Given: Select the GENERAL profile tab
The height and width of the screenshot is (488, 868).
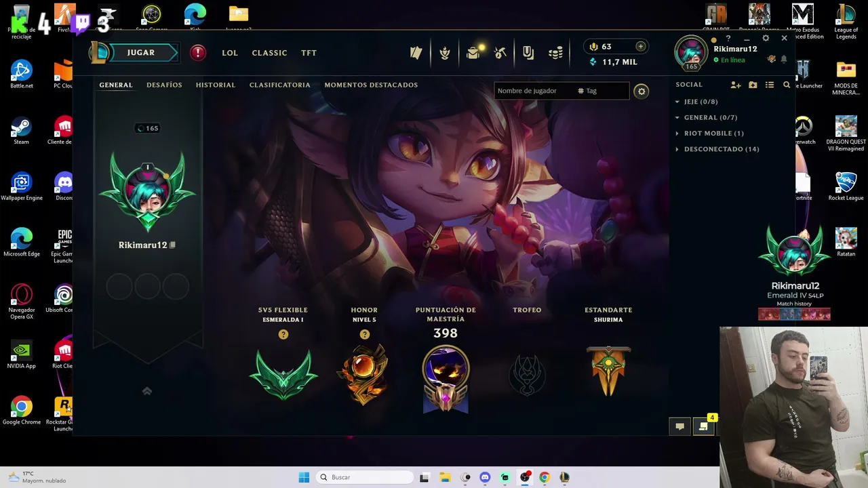Looking at the screenshot, I should pyautogui.click(x=116, y=85).
